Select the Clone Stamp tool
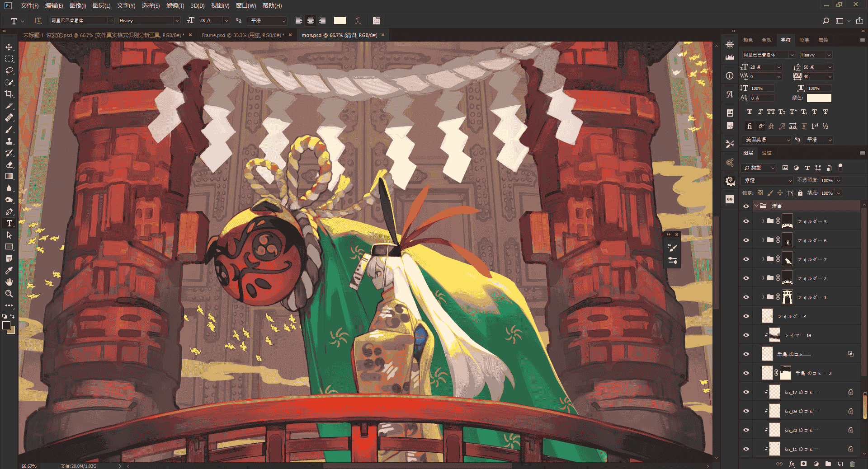This screenshot has height=469, width=868. click(9, 141)
